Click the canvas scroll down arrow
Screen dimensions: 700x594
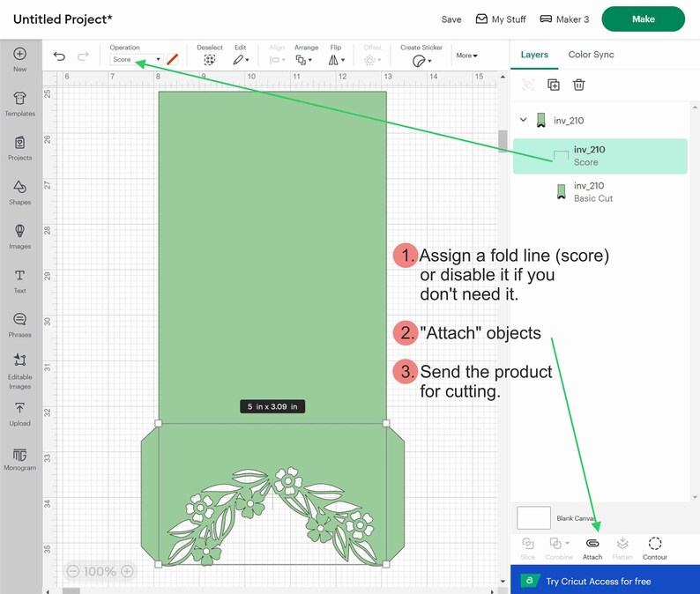point(503,581)
